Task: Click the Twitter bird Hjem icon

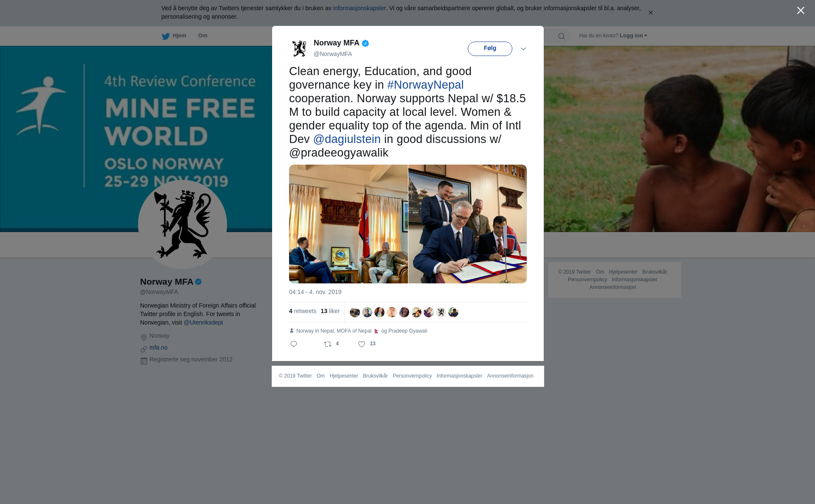Action: coord(166,36)
